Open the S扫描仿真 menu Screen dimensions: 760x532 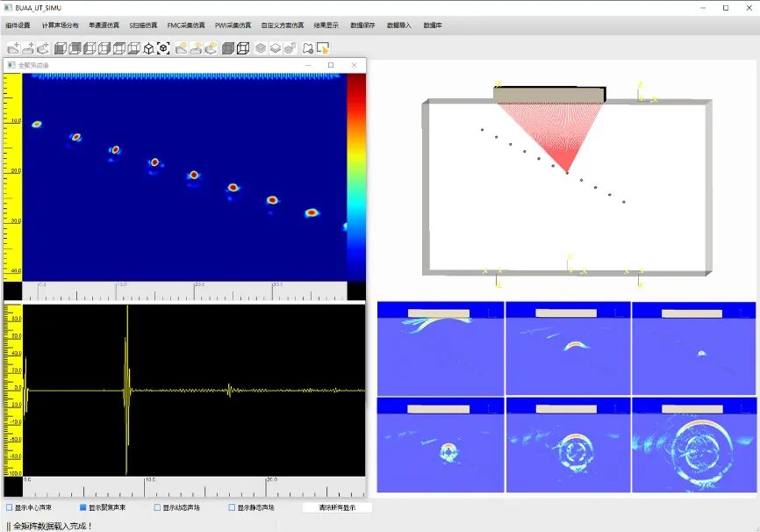[143, 25]
